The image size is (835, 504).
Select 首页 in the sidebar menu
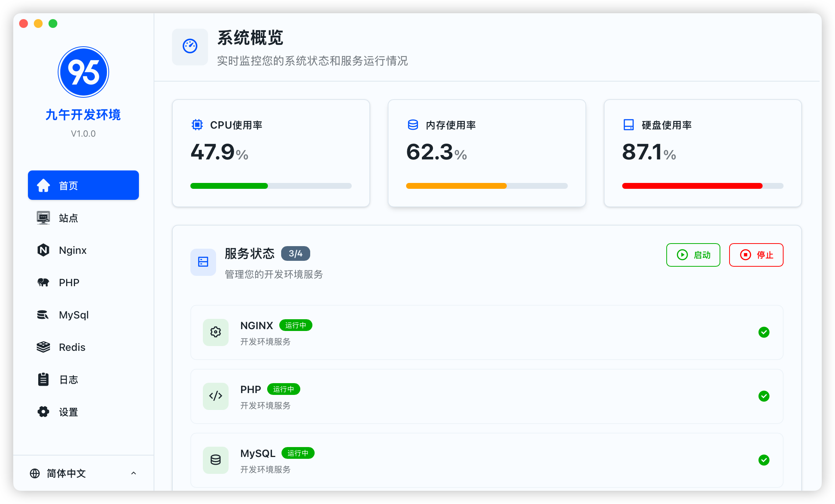click(83, 185)
